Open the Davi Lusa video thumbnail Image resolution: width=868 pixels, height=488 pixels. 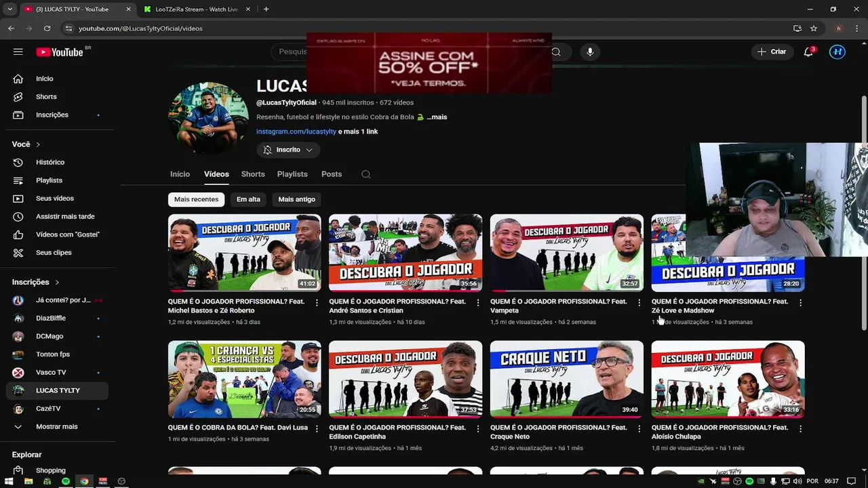click(244, 379)
